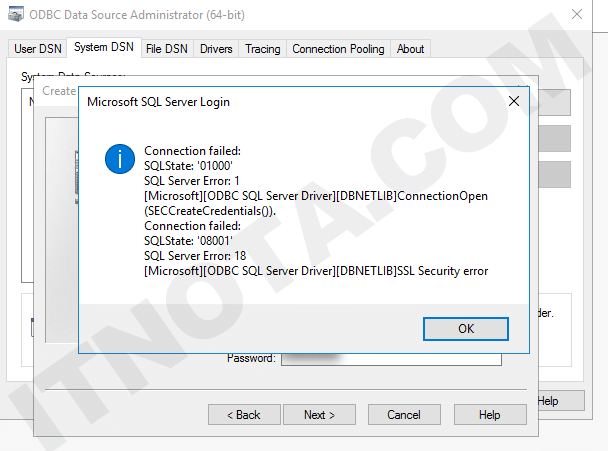Screen dimensions: 608x451
Task: Click the wizard's Help button
Action: pyautogui.click(x=489, y=414)
